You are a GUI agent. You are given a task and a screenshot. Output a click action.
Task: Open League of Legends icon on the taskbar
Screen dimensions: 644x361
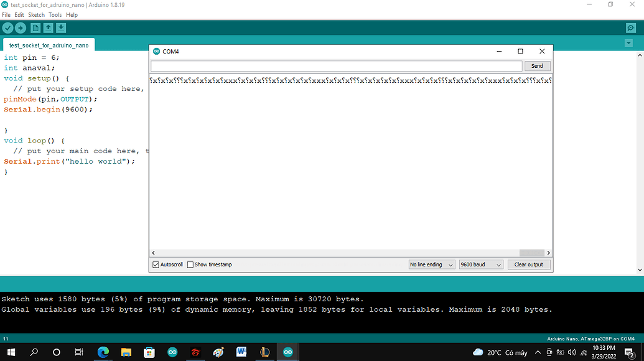coord(265,352)
